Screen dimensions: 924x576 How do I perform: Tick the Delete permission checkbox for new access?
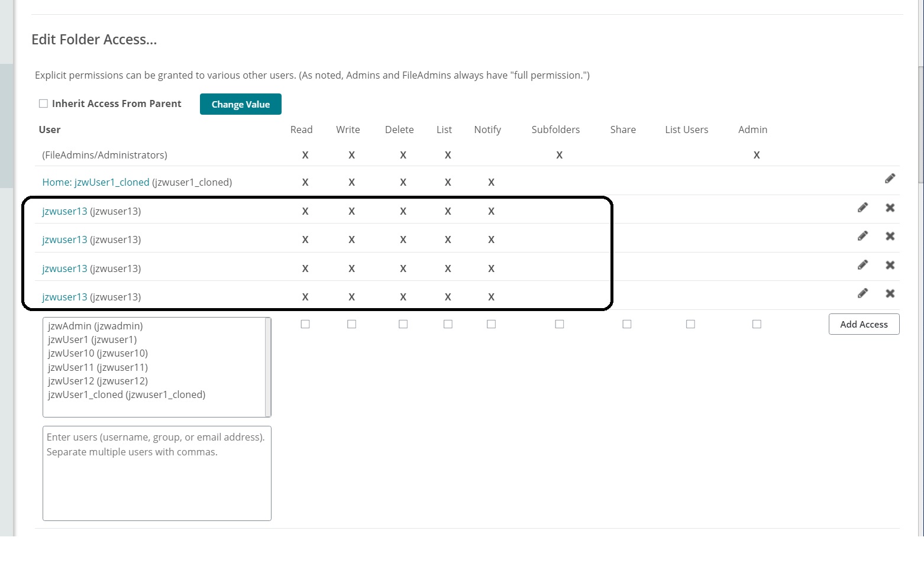pyautogui.click(x=403, y=324)
